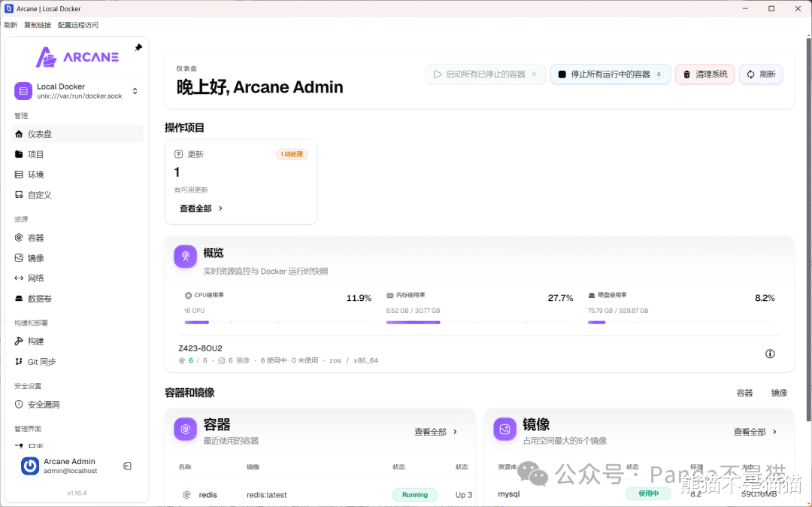Click 停止所有运行中的容器 button
This screenshot has width=812, height=507.
point(610,74)
